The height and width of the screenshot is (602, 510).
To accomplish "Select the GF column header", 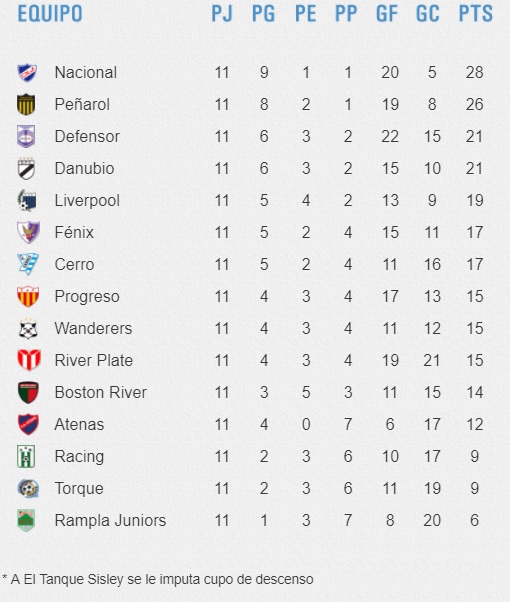I will point(386,13).
